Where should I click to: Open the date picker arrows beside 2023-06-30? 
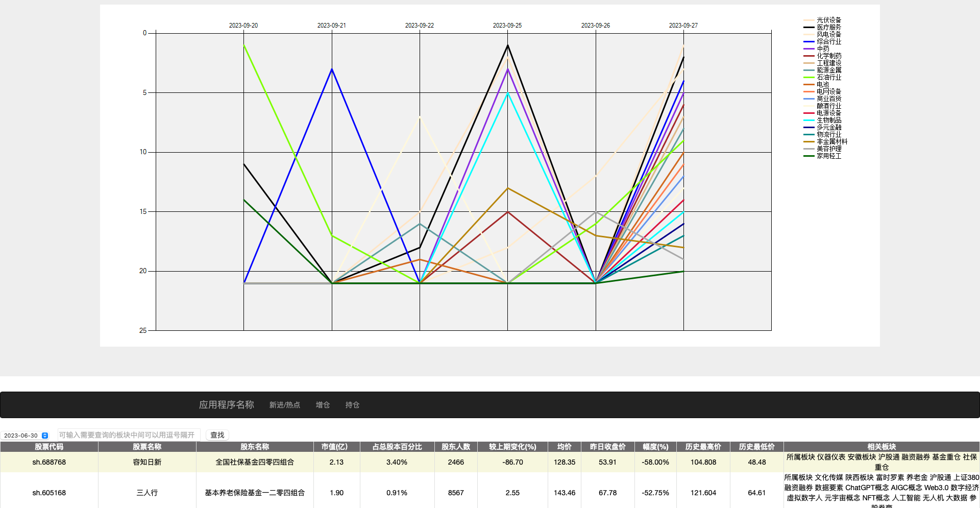click(x=45, y=436)
